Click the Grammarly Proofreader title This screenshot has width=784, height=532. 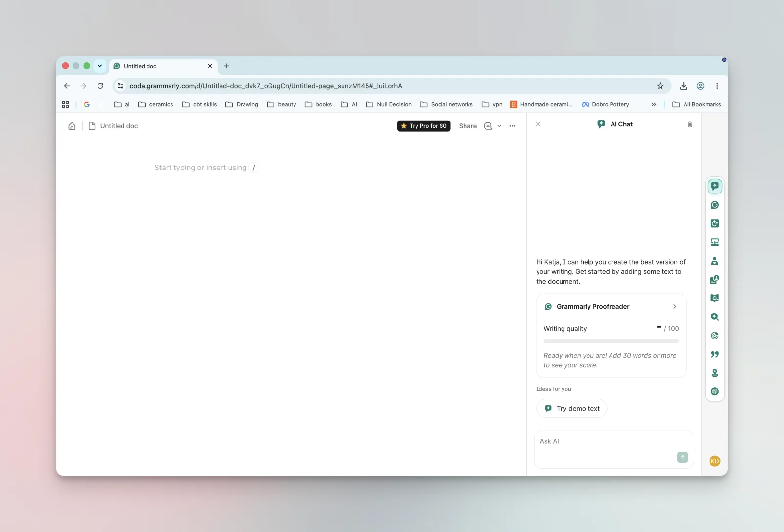click(x=593, y=307)
